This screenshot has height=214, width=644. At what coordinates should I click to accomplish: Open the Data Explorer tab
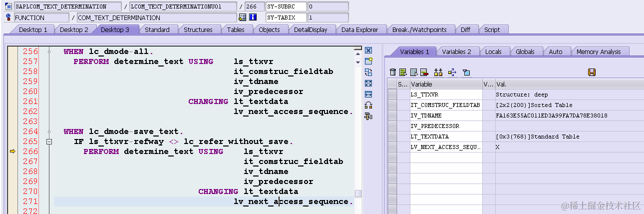pos(359,29)
